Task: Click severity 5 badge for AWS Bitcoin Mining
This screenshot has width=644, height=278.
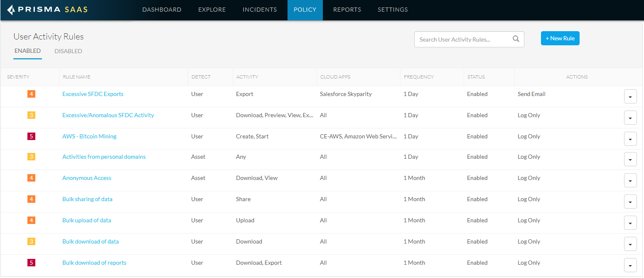Action: (x=31, y=136)
